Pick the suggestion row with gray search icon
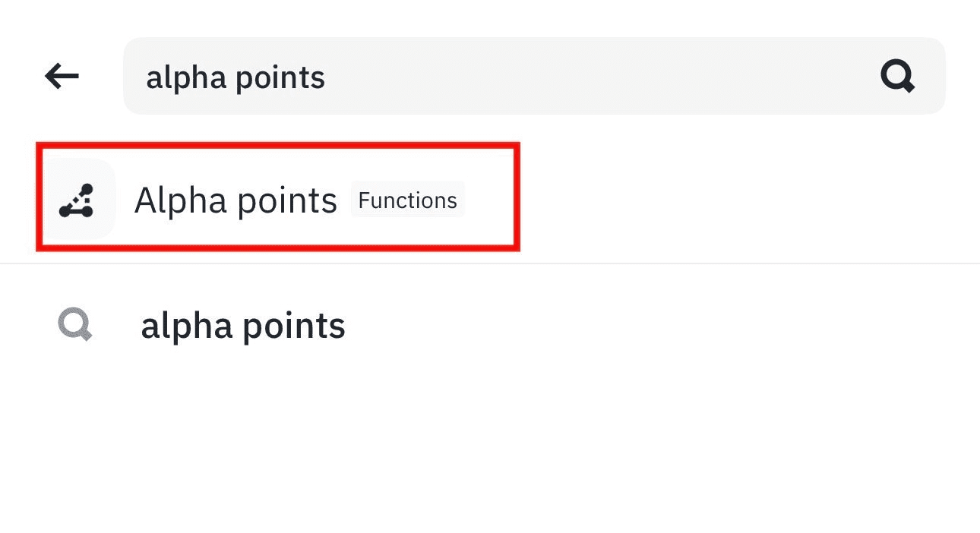This screenshot has height=533, width=980. tap(490, 326)
